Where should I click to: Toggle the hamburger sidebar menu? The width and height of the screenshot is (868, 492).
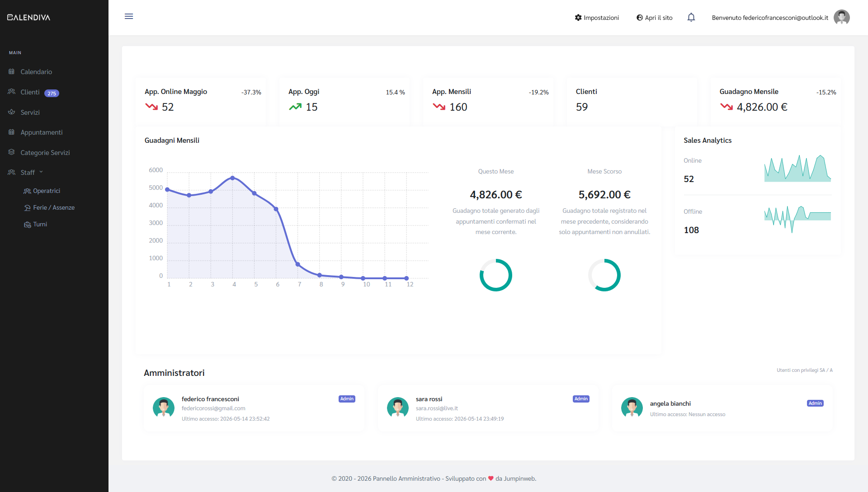[129, 16]
